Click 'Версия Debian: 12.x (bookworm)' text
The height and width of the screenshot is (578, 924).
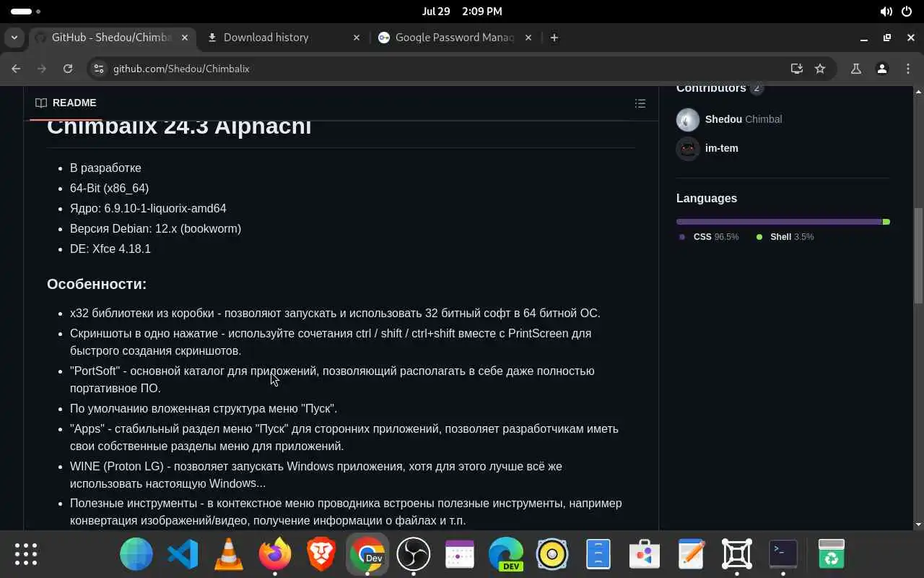pos(155,228)
